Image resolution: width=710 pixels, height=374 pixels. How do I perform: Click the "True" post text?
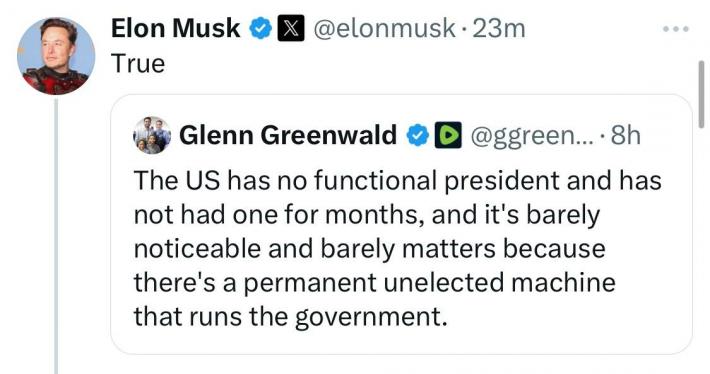tap(138, 63)
